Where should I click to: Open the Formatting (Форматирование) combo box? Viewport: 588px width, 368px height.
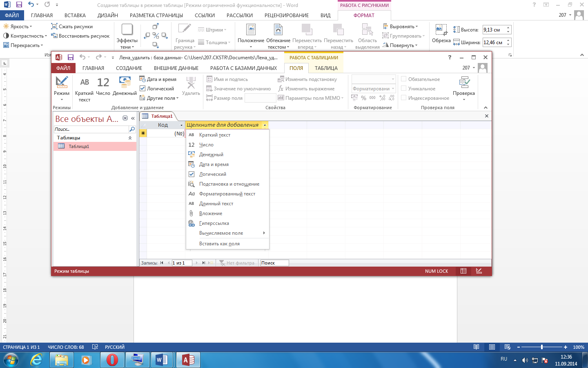(374, 89)
